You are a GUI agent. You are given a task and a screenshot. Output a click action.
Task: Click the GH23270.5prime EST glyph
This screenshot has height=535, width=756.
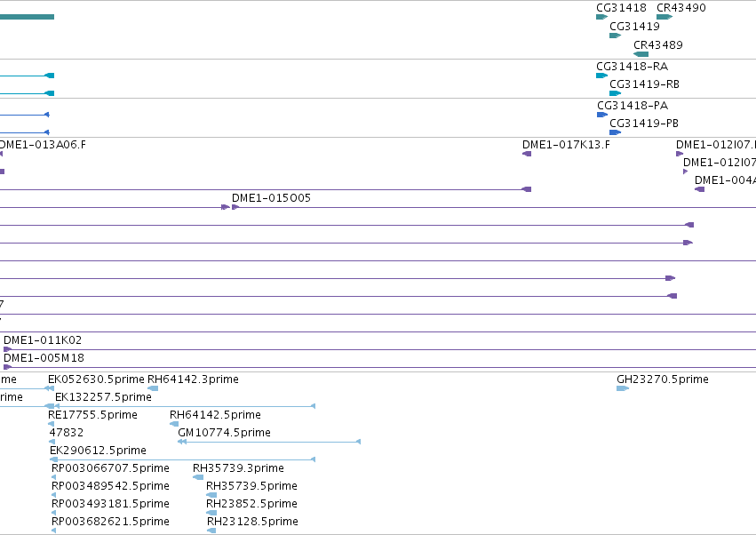coord(623,388)
